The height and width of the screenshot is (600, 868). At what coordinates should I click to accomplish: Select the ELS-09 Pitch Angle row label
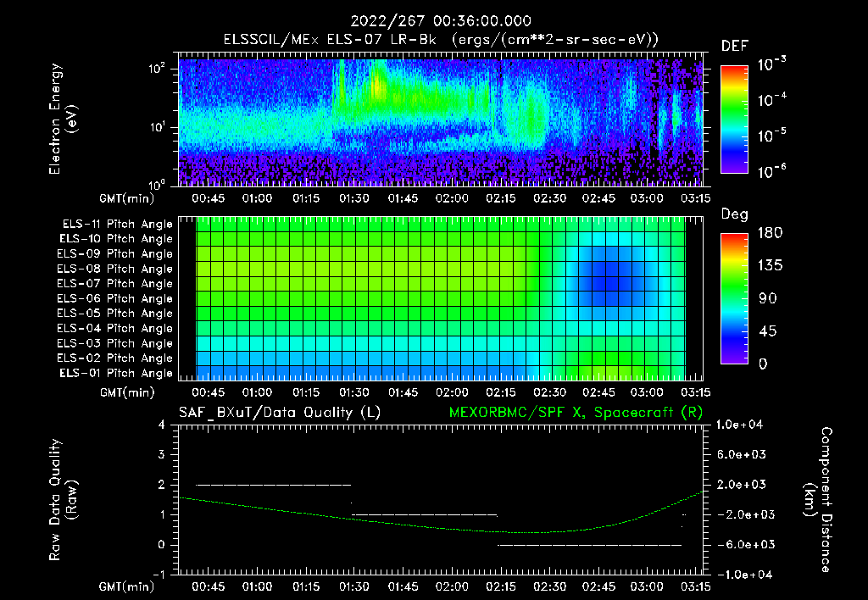[x=115, y=254]
